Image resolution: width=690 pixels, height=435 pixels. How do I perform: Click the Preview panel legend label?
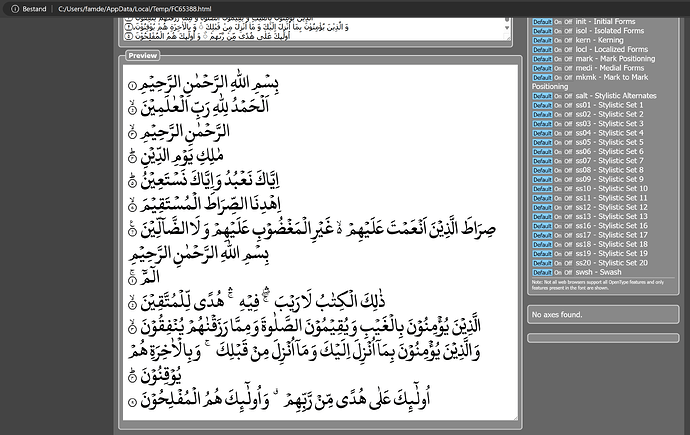point(143,55)
